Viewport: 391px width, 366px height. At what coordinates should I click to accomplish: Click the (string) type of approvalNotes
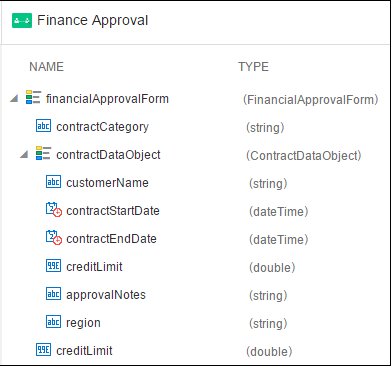tap(268, 296)
